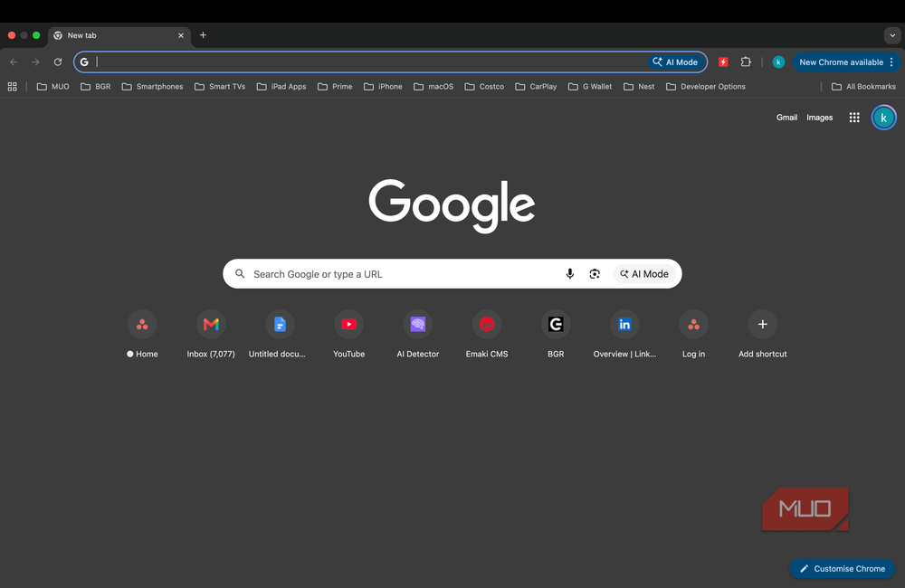905x588 pixels.
Task: Open the Images link
Action: point(820,117)
